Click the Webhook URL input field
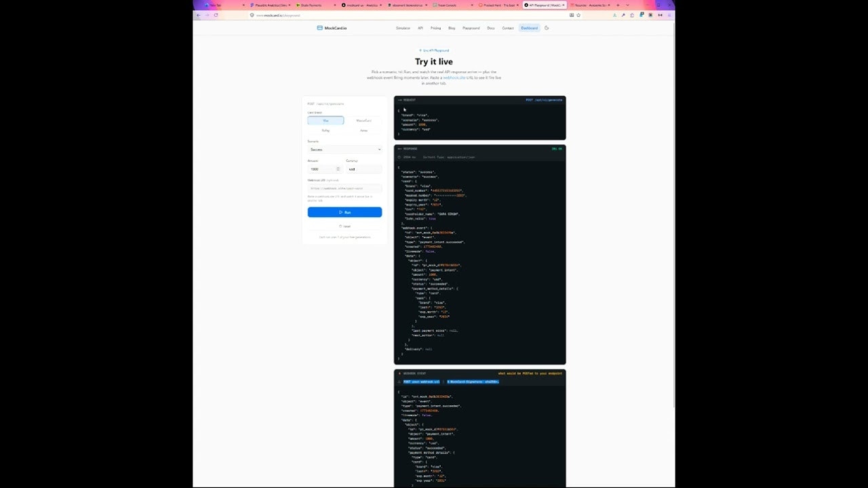This screenshot has height=488, width=868. point(345,188)
